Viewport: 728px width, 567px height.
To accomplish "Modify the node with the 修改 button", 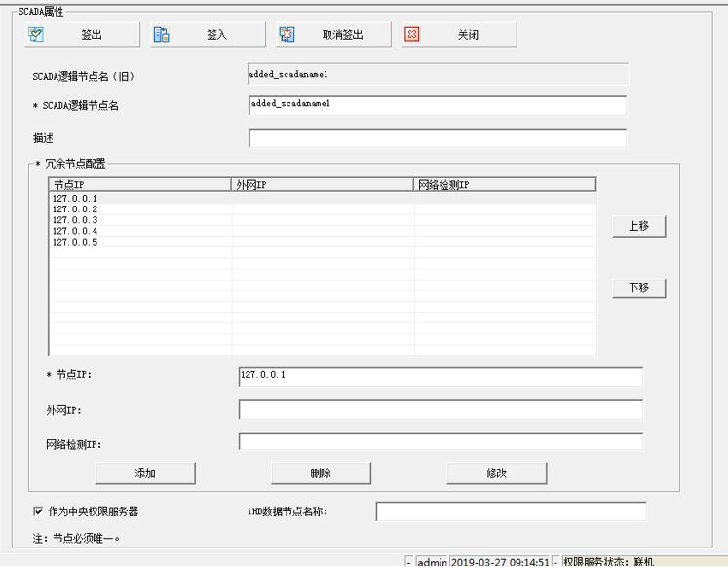I will [x=497, y=473].
